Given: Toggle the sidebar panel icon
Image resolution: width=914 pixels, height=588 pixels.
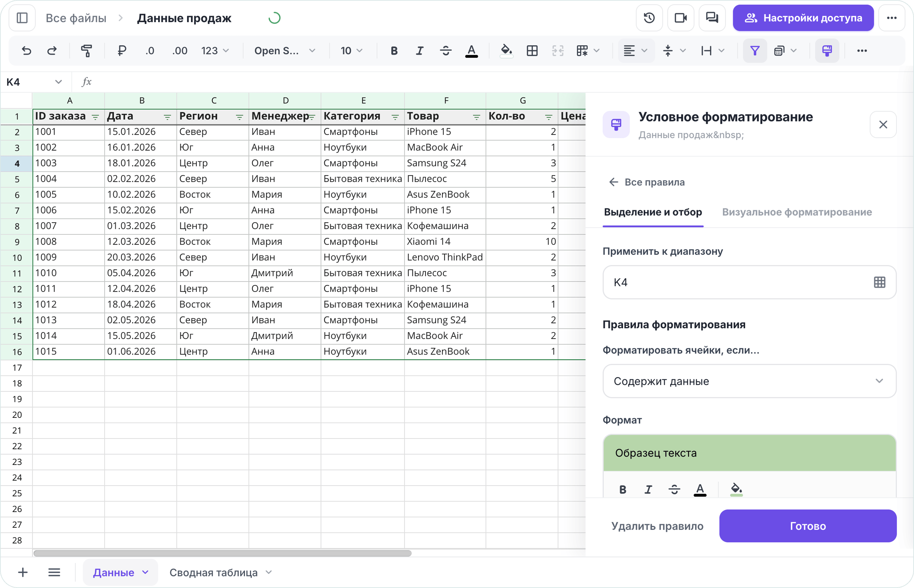Looking at the screenshot, I should (x=22, y=18).
